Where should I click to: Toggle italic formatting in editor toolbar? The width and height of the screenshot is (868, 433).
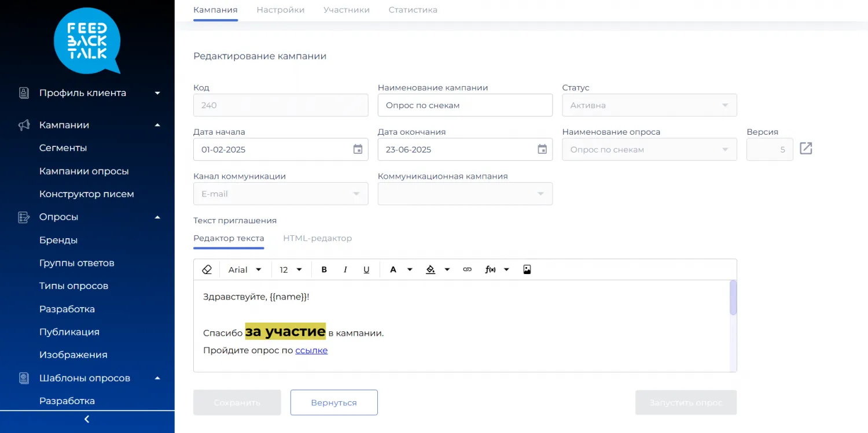(345, 269)
